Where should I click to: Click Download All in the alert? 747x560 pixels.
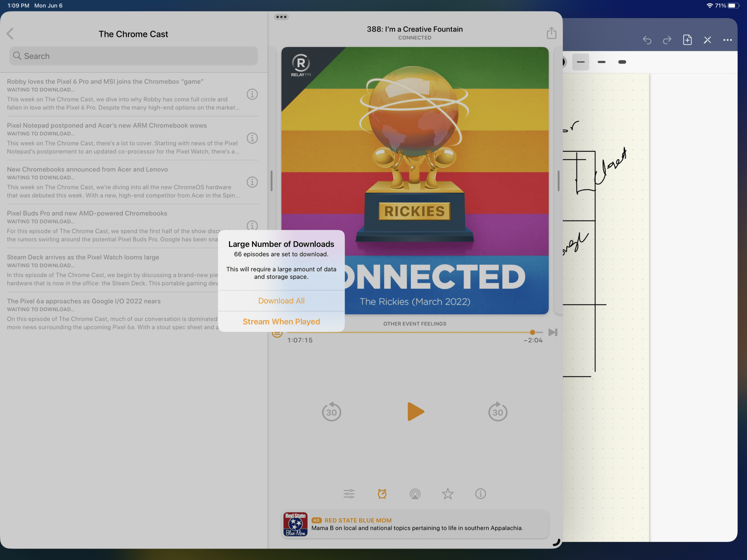[x=281, y=301]
